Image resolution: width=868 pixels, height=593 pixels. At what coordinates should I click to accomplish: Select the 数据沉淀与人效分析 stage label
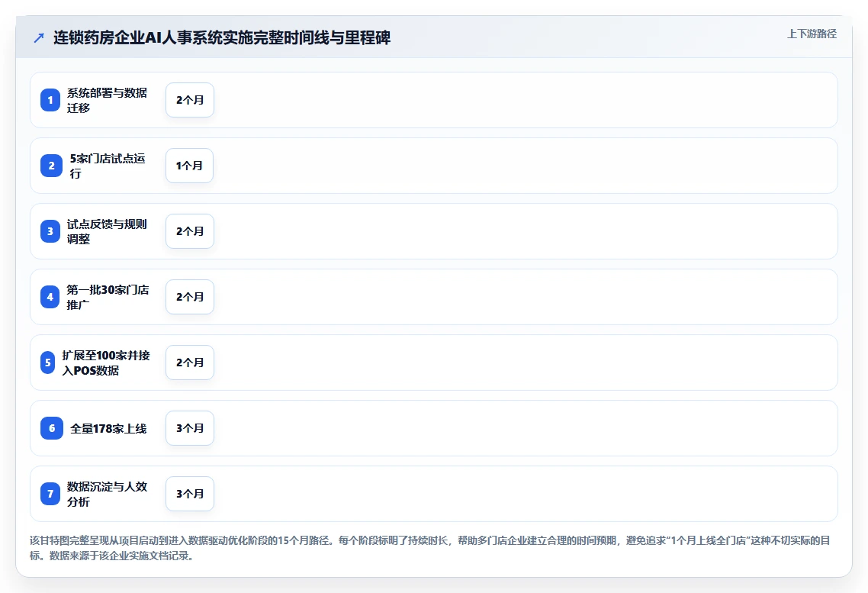coord(108,494)
